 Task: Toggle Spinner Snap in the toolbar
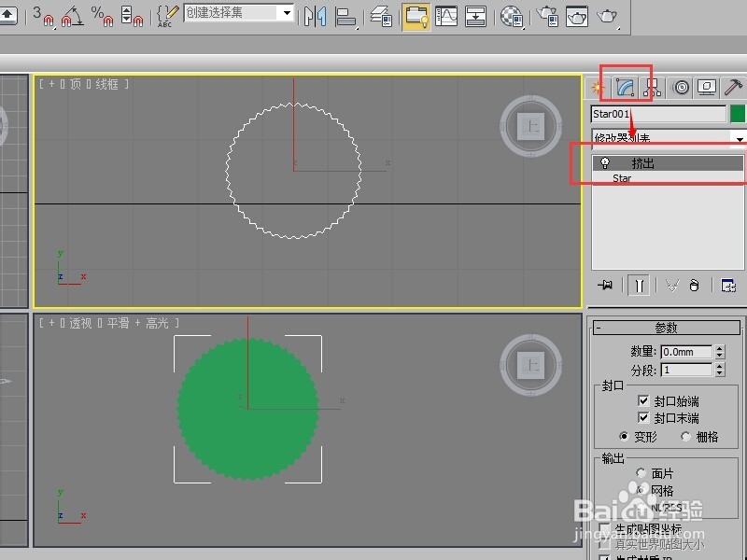coord(132,16)
